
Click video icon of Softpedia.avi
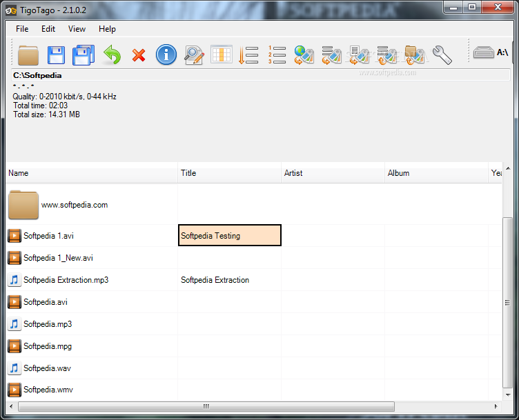(x=14, y=302)
